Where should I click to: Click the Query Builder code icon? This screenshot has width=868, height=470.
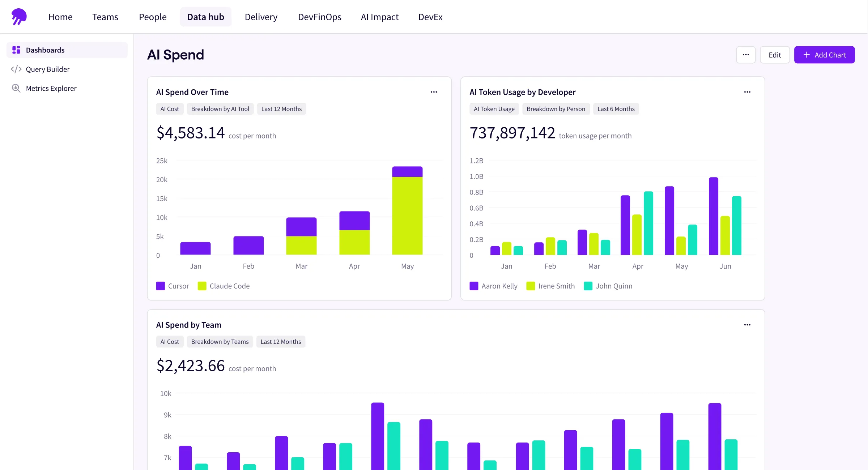[x=16, y=69]
